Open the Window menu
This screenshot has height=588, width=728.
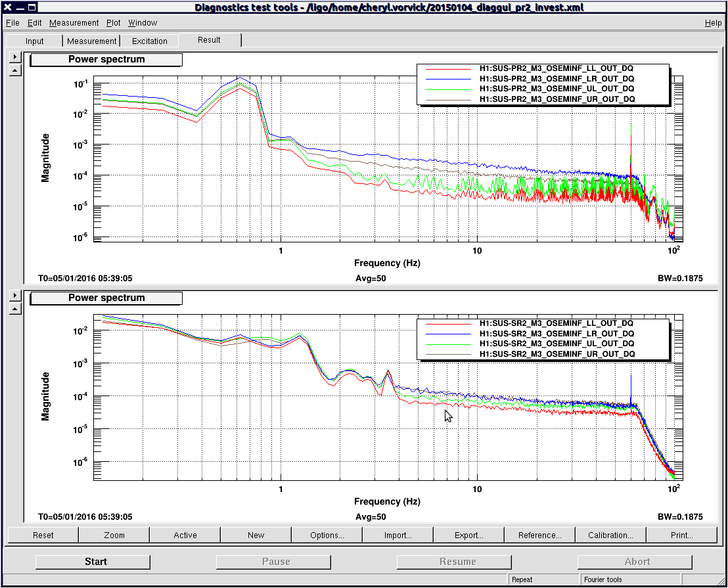(143, 23)
